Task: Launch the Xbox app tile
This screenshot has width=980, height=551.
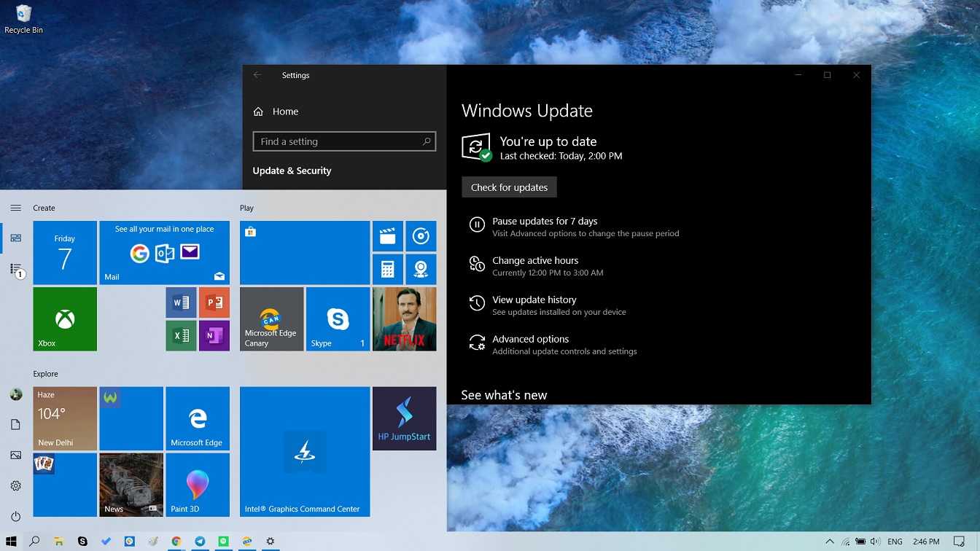Action: (x=64, y=319)
